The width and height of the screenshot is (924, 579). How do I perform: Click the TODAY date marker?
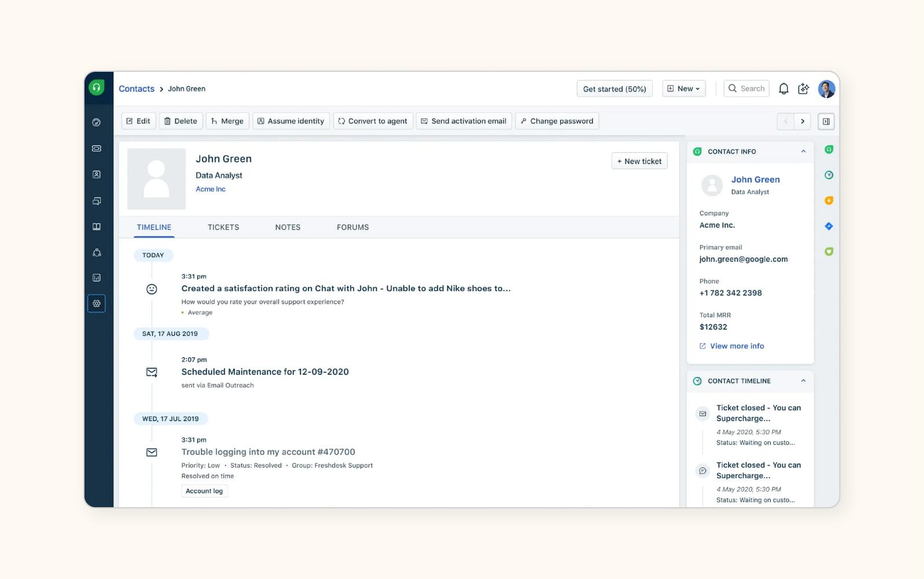point(153,255)
